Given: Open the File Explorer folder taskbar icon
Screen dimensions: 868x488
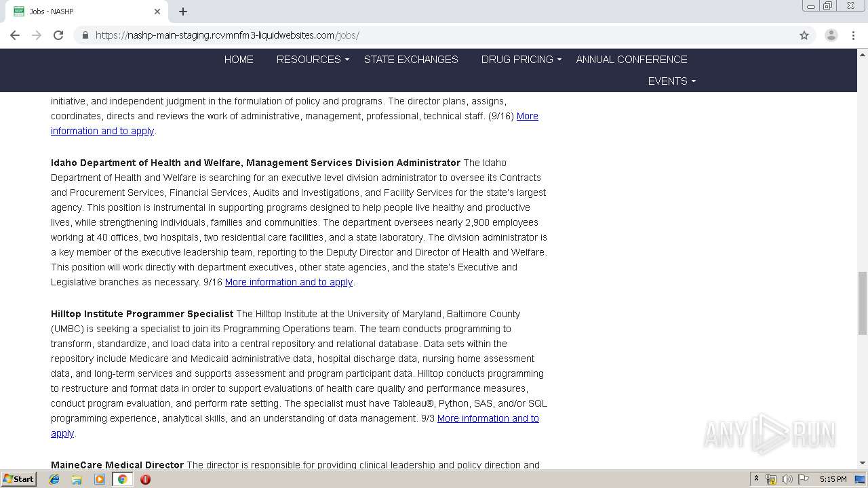Looking at the screenshot, I should (x=77, y=479).
